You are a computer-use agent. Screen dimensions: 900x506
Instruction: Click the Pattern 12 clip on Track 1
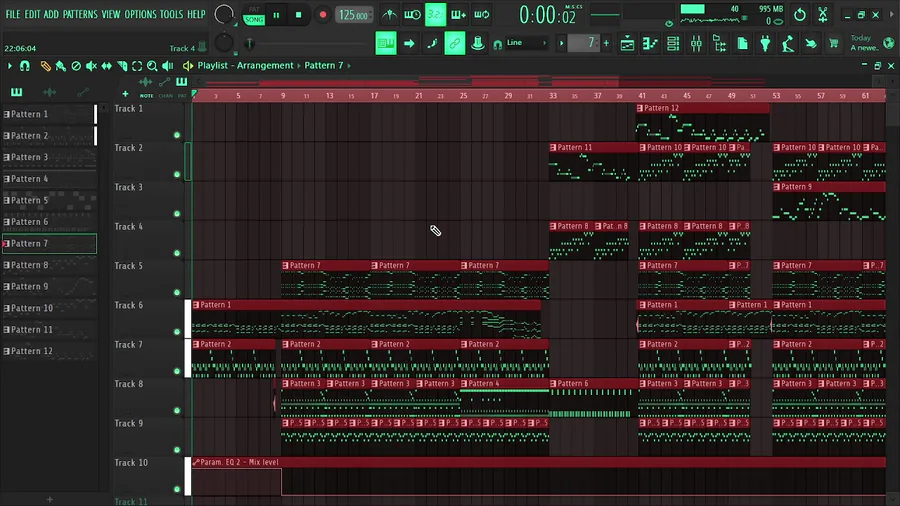[x=703, y=122]
